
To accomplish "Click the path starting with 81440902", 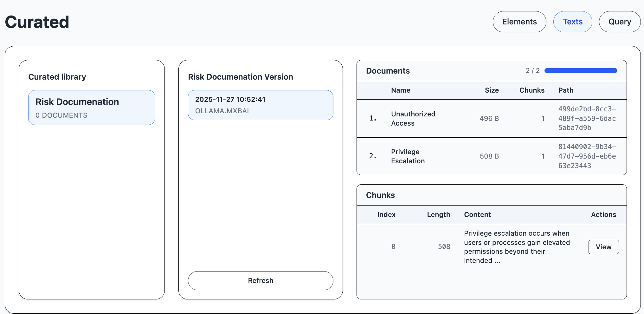I will (x=587, y=156).
